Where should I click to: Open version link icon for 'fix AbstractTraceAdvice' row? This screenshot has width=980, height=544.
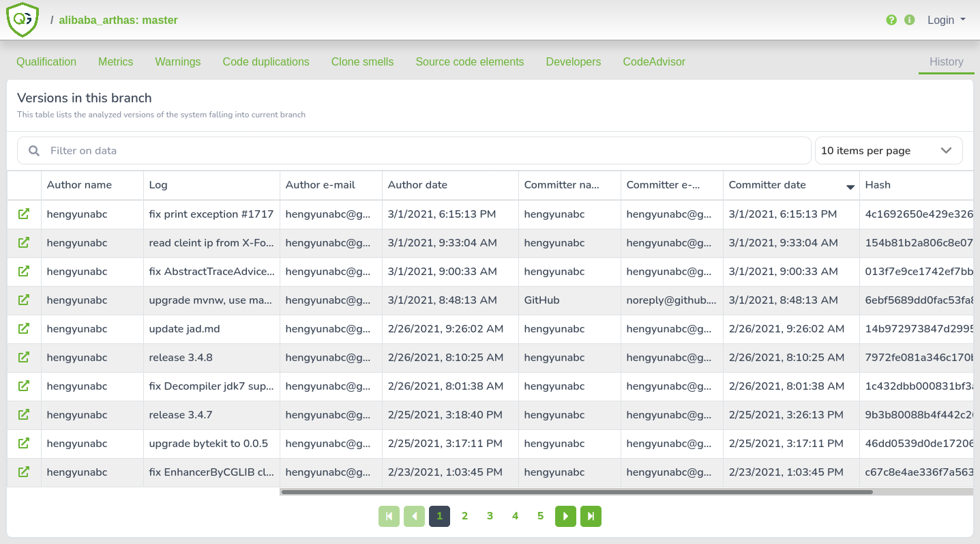click(24, 272)
